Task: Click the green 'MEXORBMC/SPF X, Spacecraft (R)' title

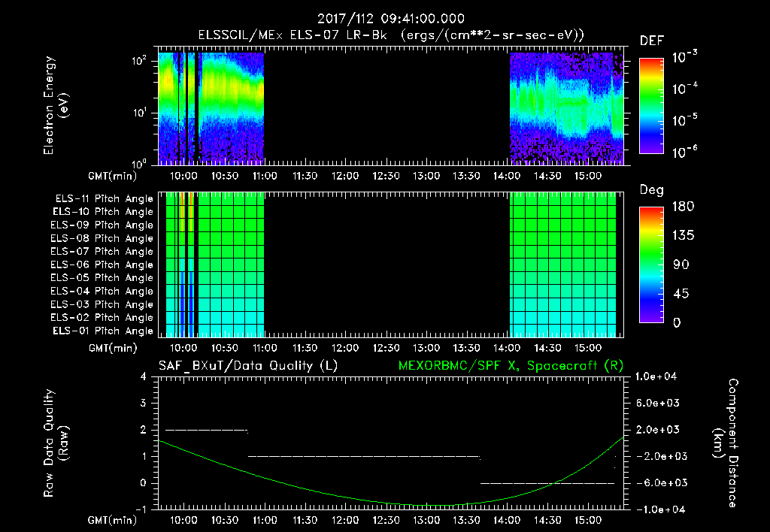Action: (511, 366)
